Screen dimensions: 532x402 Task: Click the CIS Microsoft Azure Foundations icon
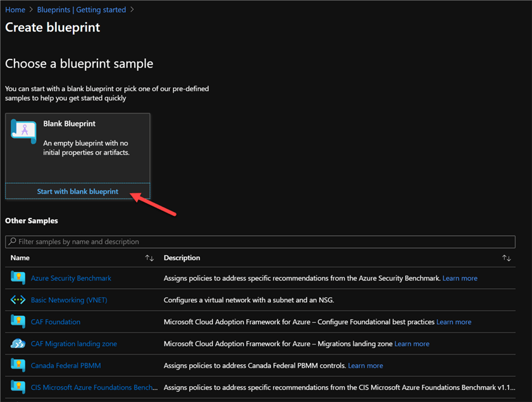(x=18, y=387)
